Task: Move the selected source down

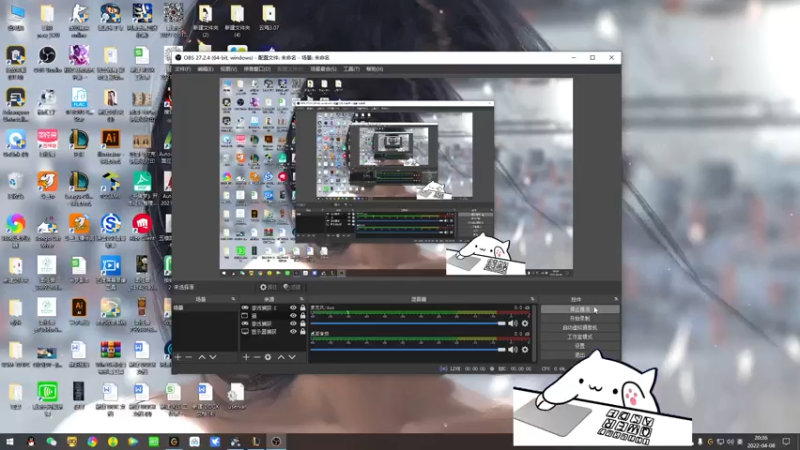Action: point(292,357)
